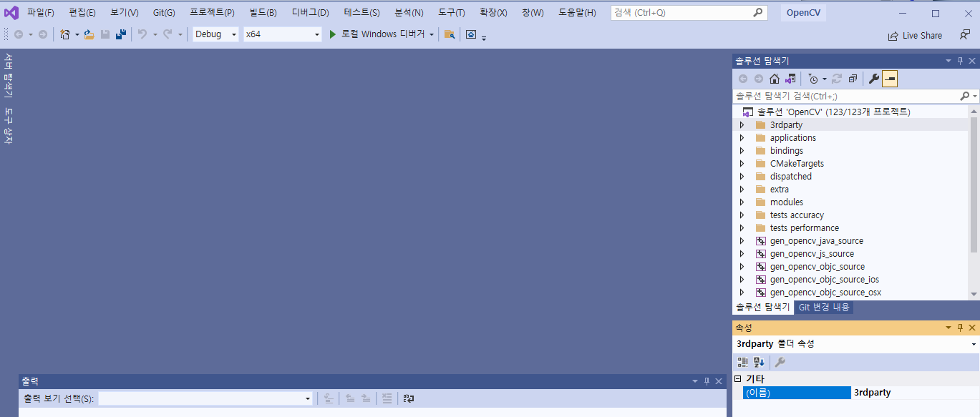Click the Home icon in Solution Explorer
Screen dimensions: 980x417
[775, 79]
